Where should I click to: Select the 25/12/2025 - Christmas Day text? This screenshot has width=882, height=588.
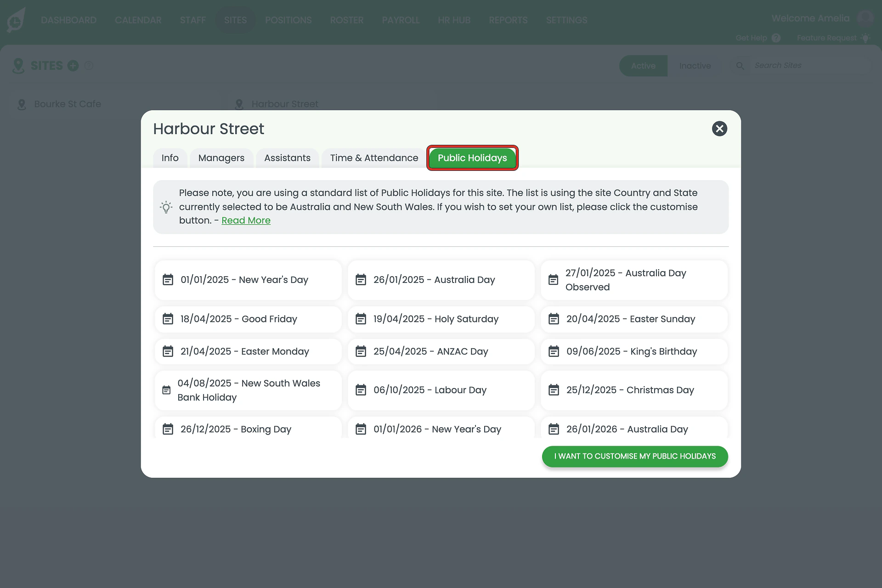click(x=630, y=390)
